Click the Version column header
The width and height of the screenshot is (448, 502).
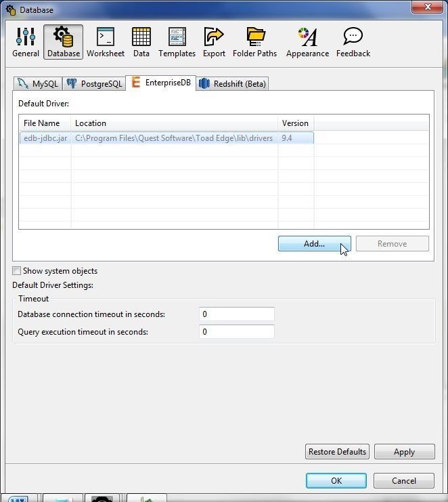[296, 123]
